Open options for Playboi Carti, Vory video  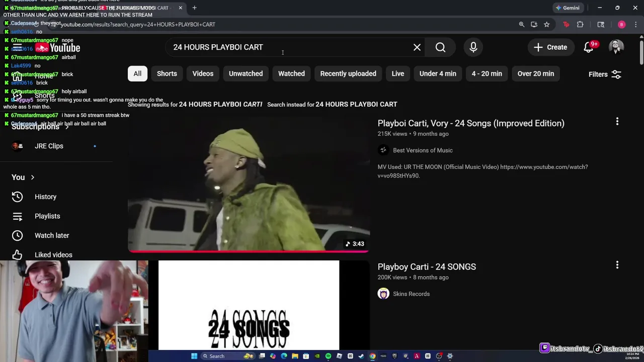tap(617, 121)
